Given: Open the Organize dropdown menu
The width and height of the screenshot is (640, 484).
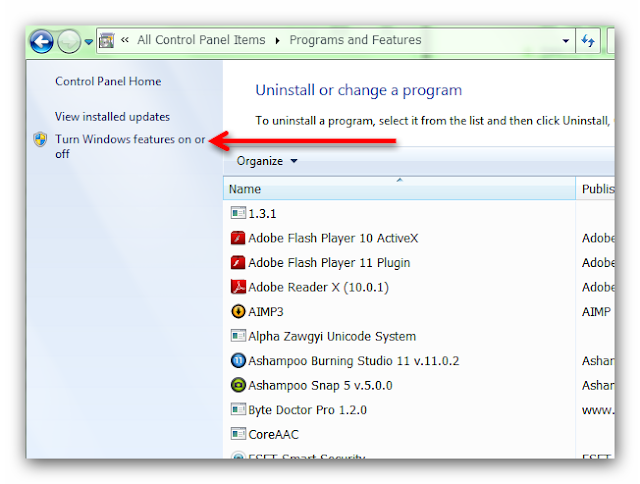Looking at the screenshot, I should click(x=267, y=161).
